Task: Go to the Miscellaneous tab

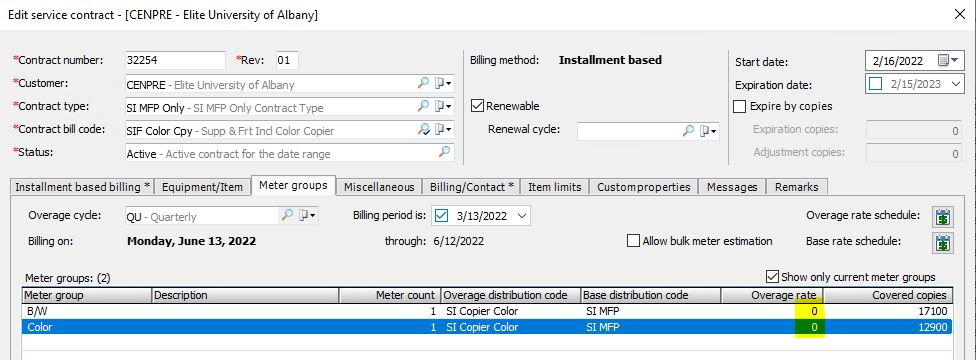Action: (378, 187)
